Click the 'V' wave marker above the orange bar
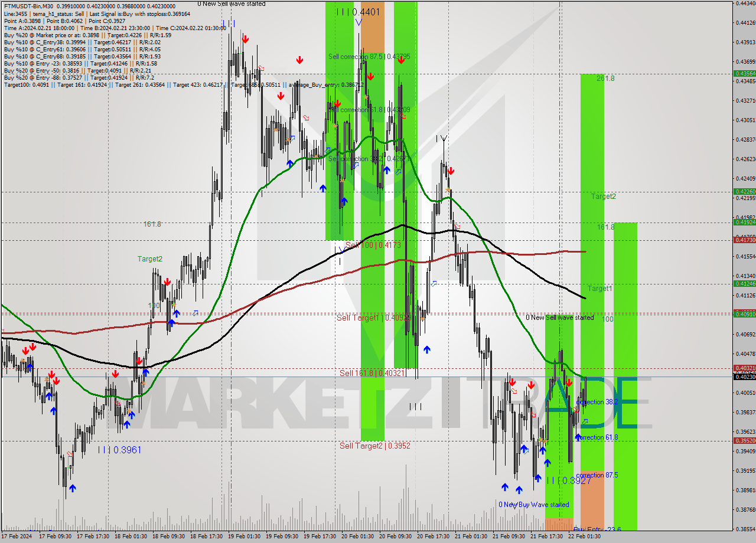Screen dimensions: 756x543 point(359,22)
